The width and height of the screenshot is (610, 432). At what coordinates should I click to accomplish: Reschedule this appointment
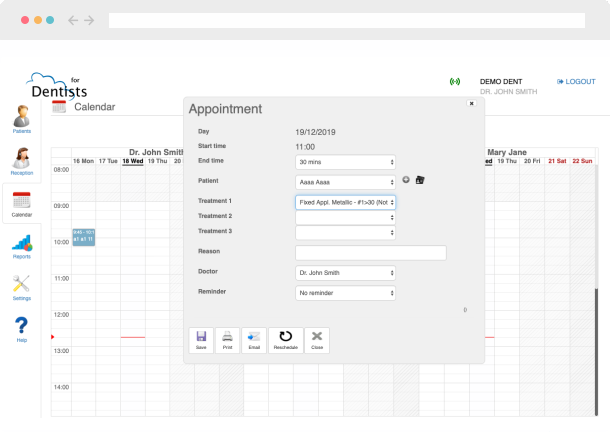[x=286, y=339]
